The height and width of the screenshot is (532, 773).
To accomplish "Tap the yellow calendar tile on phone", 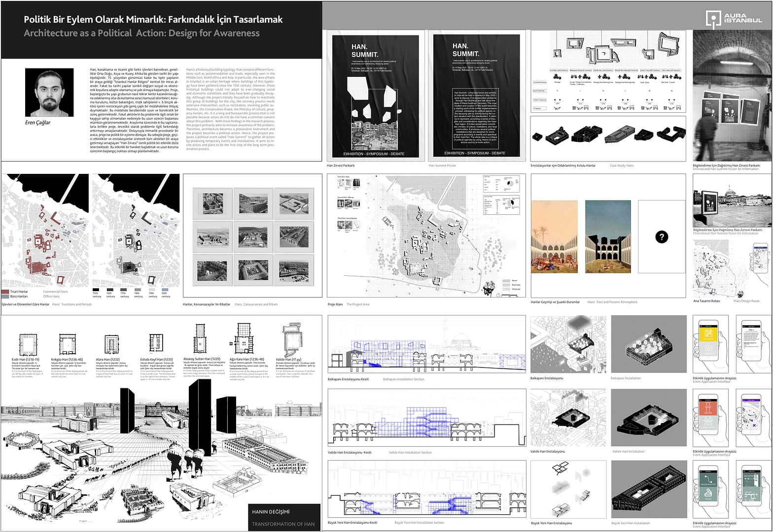I will click(x=708, y=335).
